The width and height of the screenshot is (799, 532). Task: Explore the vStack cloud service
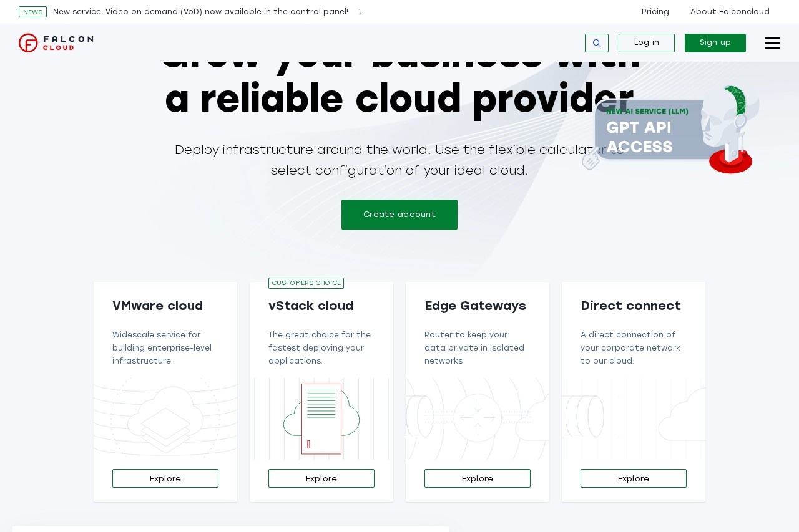(321, 478)
